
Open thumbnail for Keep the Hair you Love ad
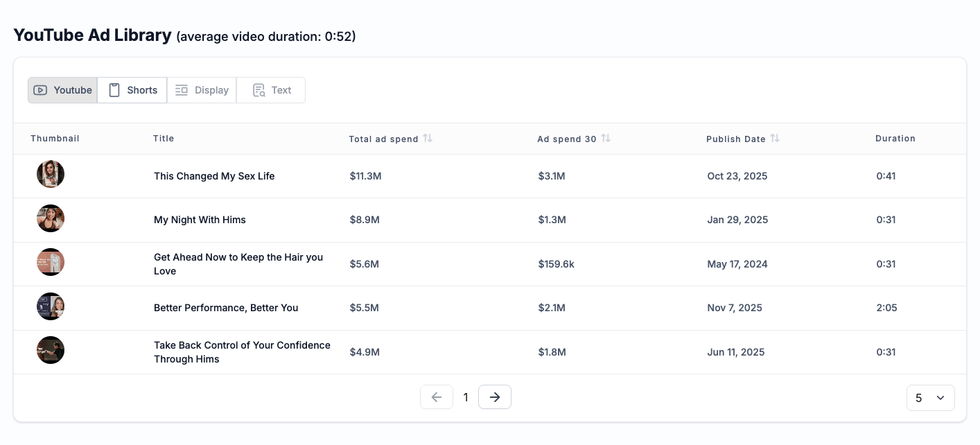(x=51, y=262)
